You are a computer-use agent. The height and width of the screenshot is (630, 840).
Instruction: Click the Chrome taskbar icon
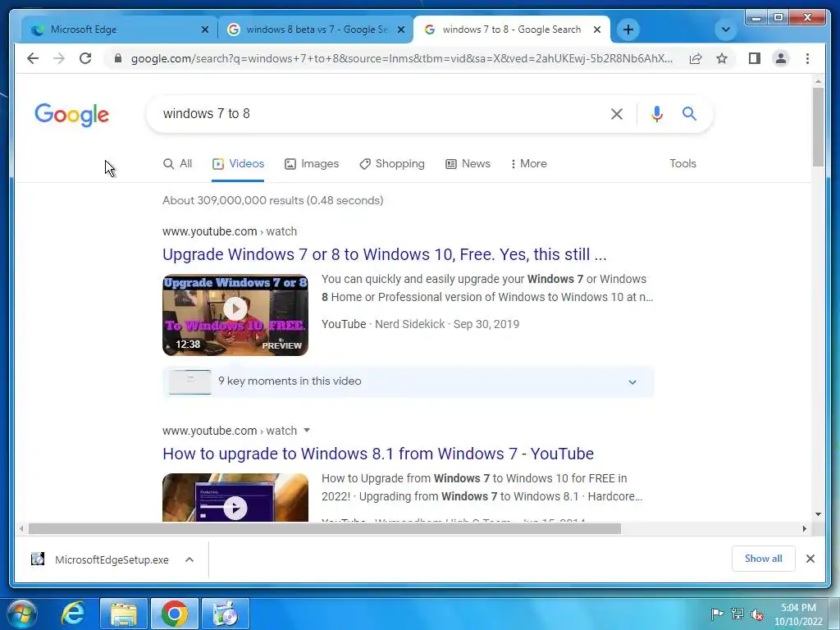click(174, 614)
